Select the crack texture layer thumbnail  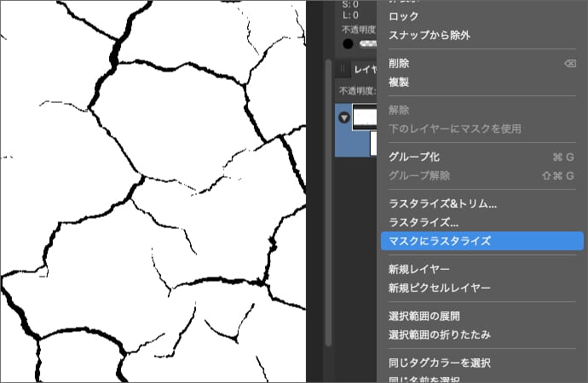364,117
